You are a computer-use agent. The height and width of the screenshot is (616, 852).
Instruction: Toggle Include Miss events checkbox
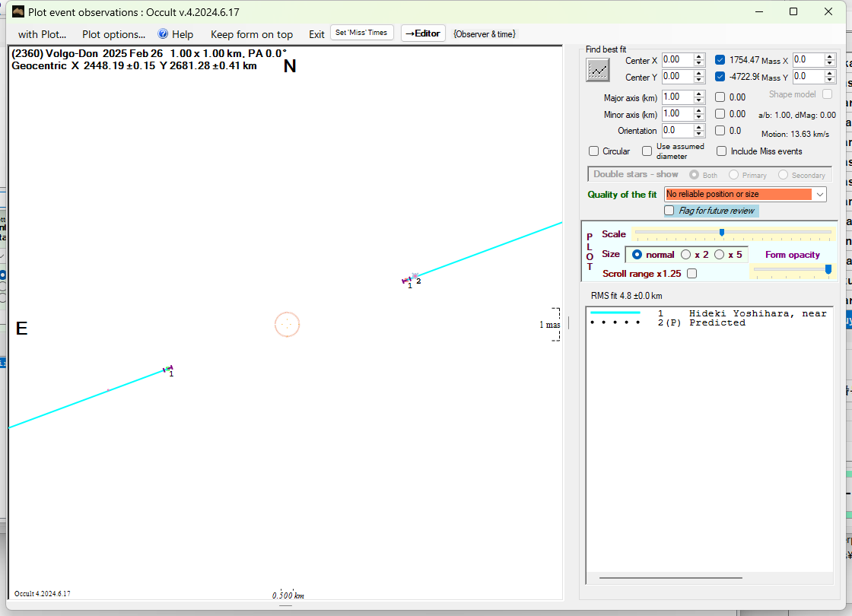[722, 151]
